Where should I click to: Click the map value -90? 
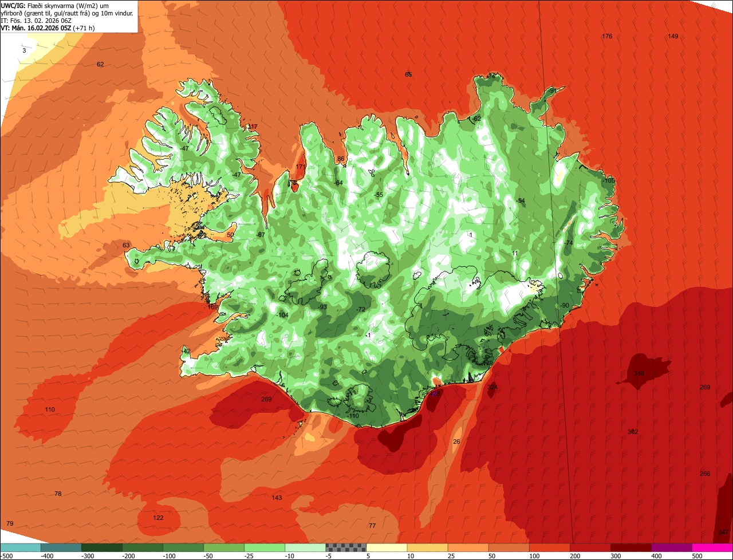tap(564, 306)
